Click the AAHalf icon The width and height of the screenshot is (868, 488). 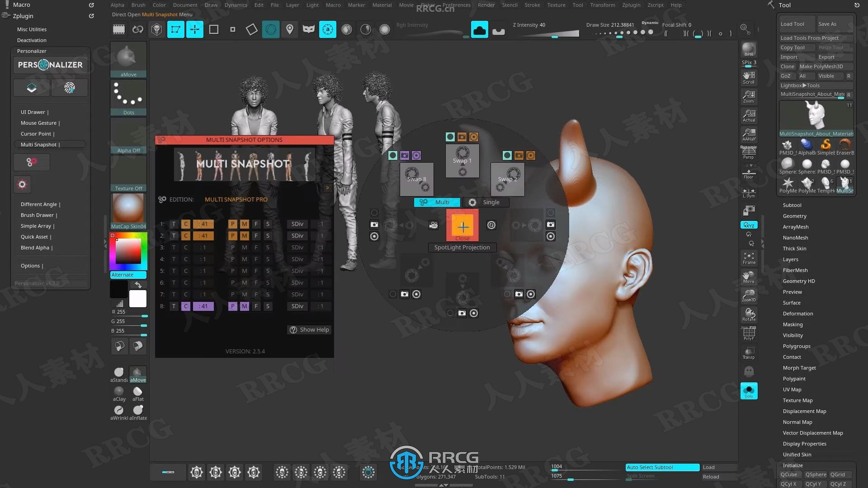749,135
